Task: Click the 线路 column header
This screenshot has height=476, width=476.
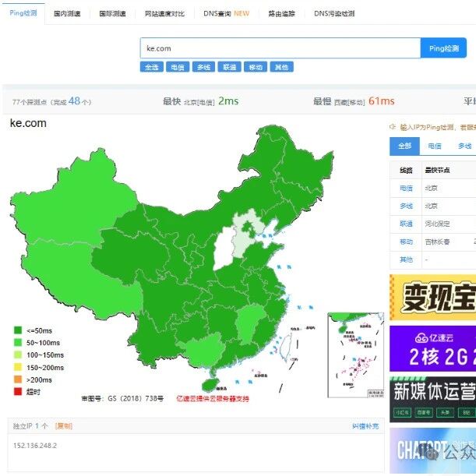Action: pyautogui.click(x=406, y=171)
